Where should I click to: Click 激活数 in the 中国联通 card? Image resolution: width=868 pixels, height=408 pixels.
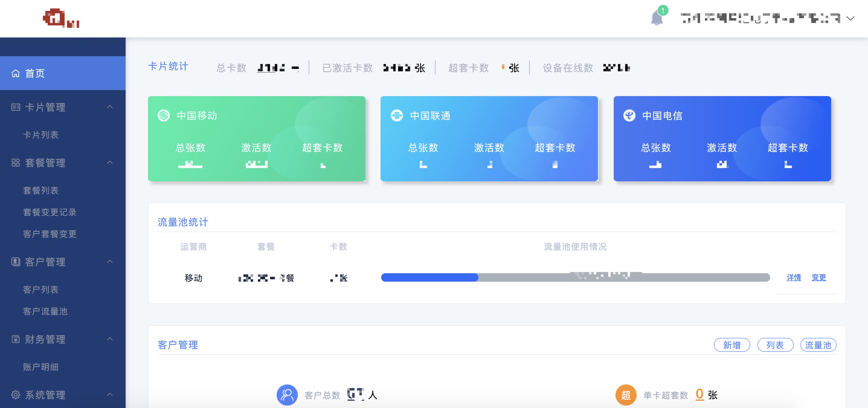tap(489, 148)
